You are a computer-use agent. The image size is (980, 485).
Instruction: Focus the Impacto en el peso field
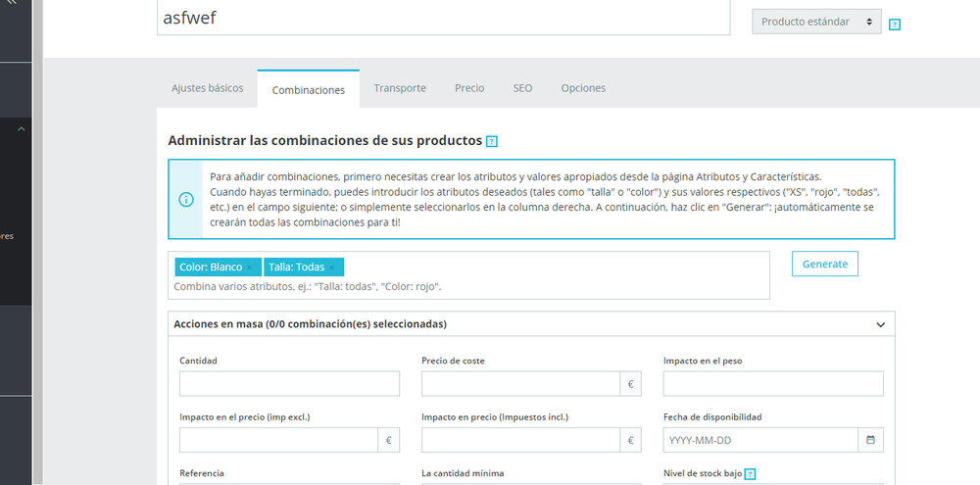(x=773, y=384)
